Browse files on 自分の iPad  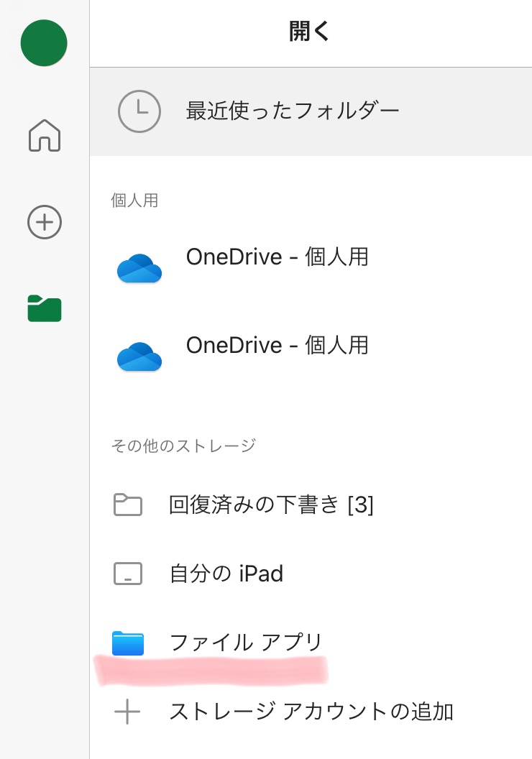click(x=226, y=574)
